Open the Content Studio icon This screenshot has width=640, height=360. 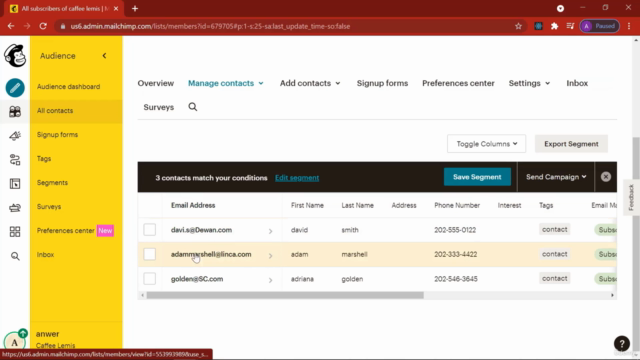tap(15, 208)
